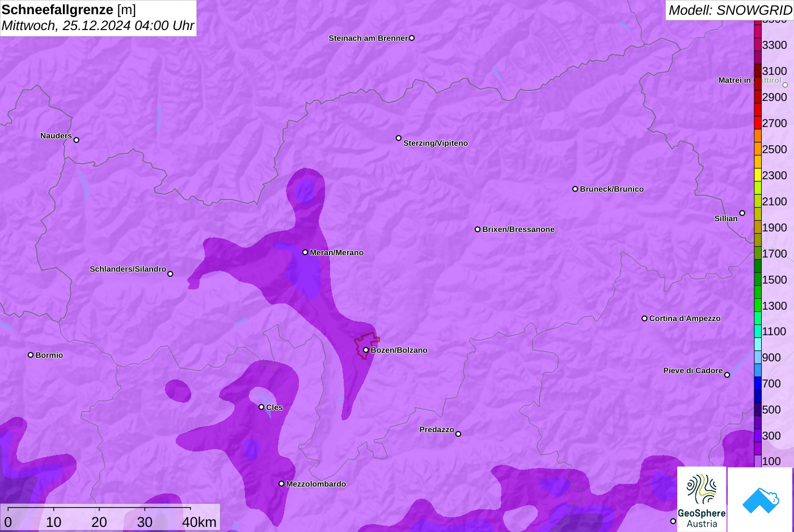The width and height of the screenshot is (794, 532).
Task: Select the Meran/Merano city marker
Action: 305,252
